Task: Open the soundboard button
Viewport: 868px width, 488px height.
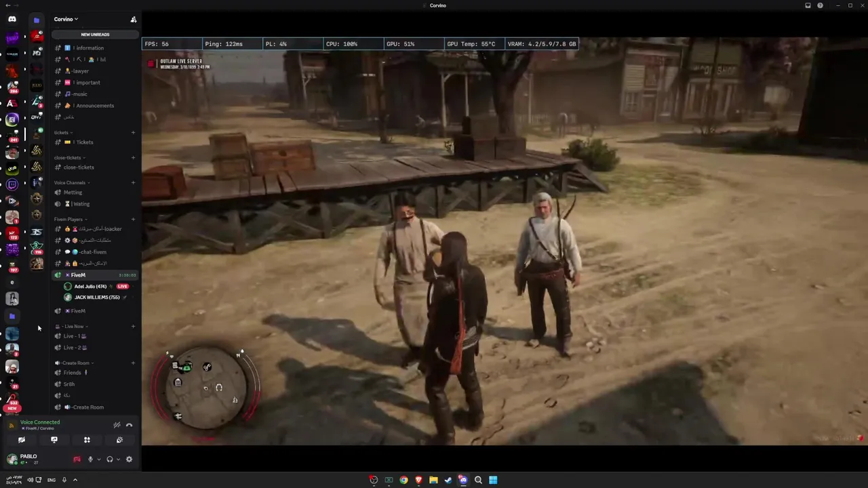Action: [119, 441]
